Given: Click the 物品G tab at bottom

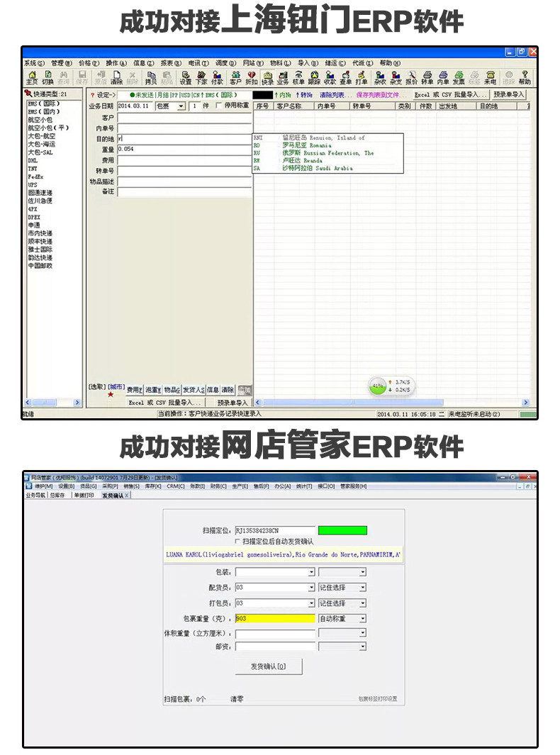Looking at the screenshot, I should [x=172, y=390].
